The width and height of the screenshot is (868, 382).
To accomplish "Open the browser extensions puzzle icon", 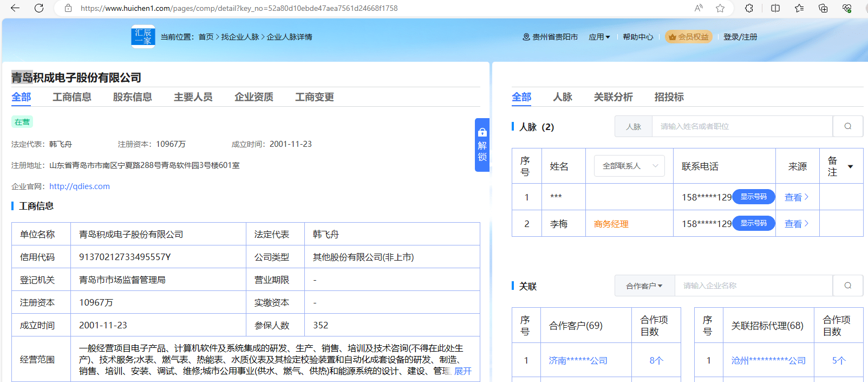I will pos(749,8).
